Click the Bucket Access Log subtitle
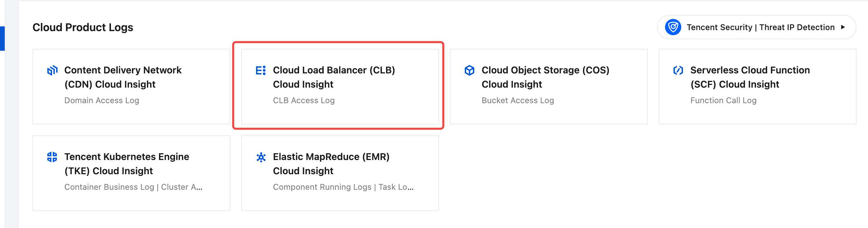 point(518,100)
